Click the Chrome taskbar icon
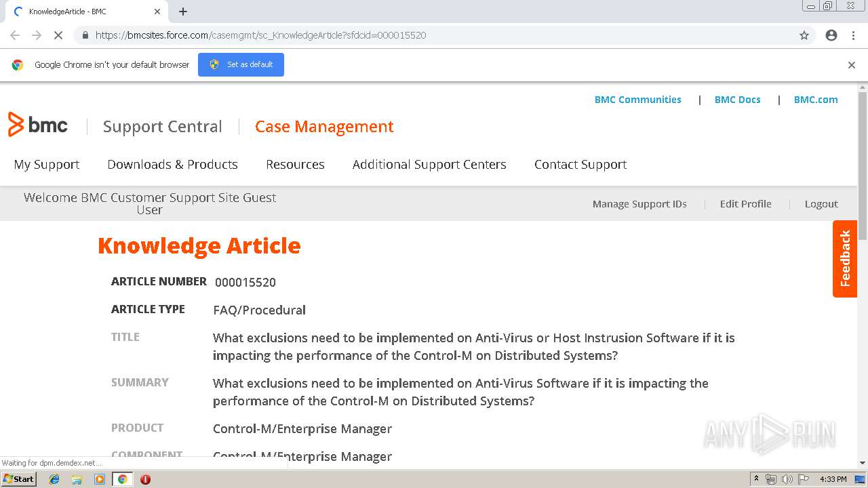This screenshot has height=488, width=868. click(x=123, y=479)
